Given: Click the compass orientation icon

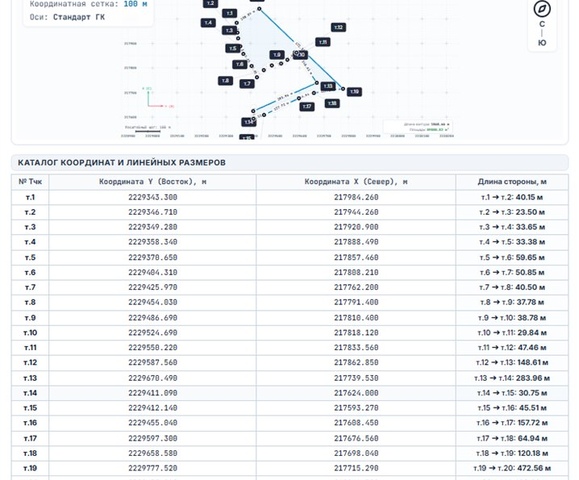Looking at the screenshot, I should 542,9.
